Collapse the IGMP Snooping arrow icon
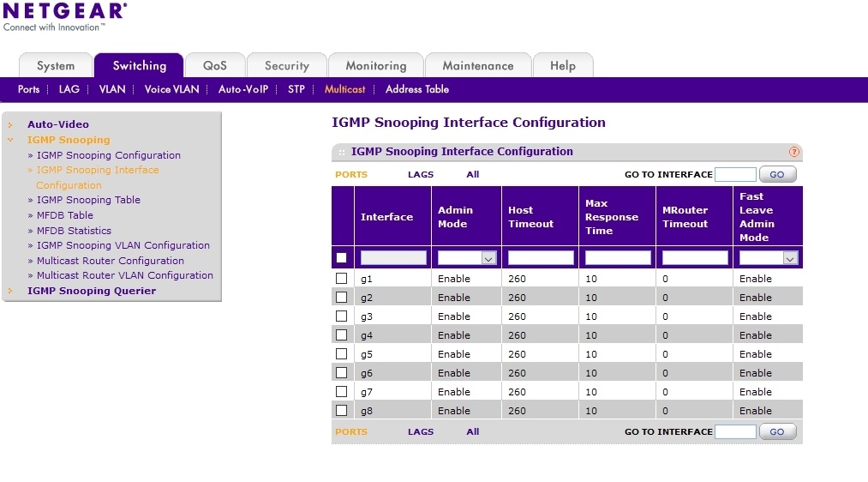The image size is (868, 482). click(10, 140)
